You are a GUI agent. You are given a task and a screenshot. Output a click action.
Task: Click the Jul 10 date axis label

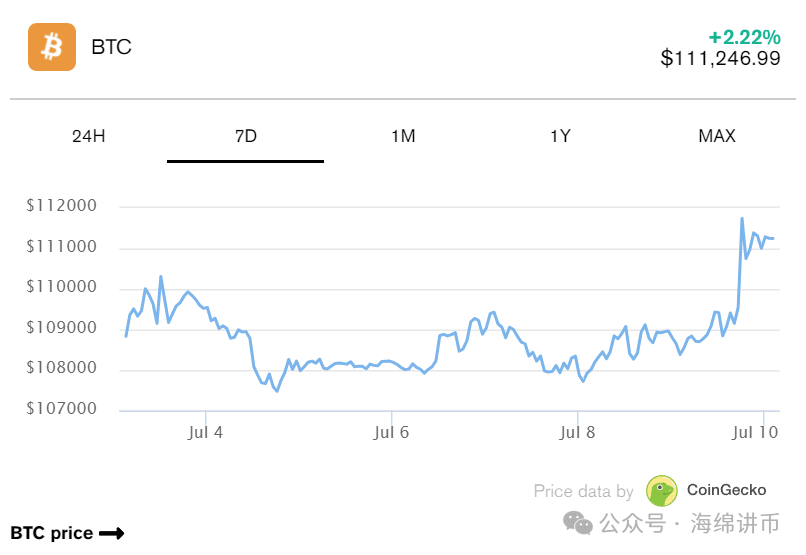tap(756, 433)
